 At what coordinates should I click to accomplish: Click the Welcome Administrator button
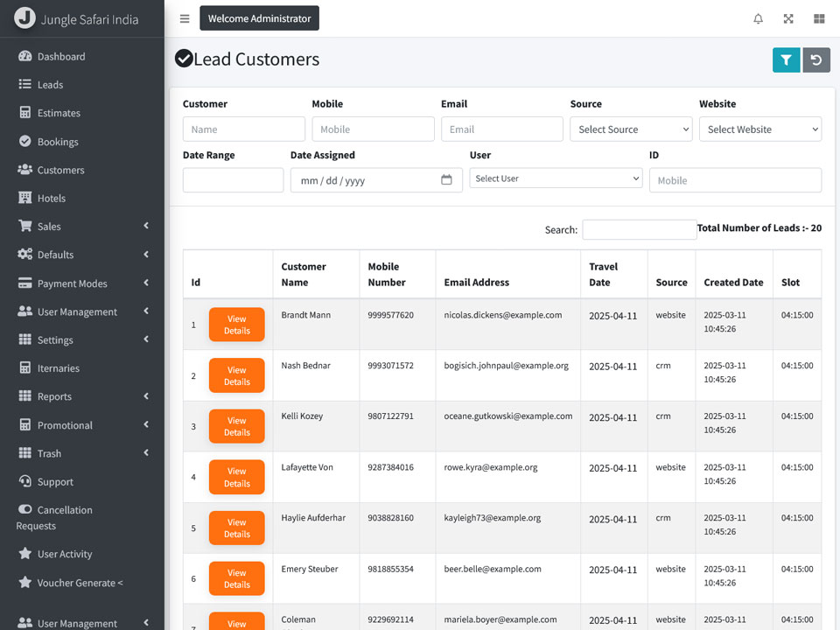pyautogui.click(x=259, y=18)
